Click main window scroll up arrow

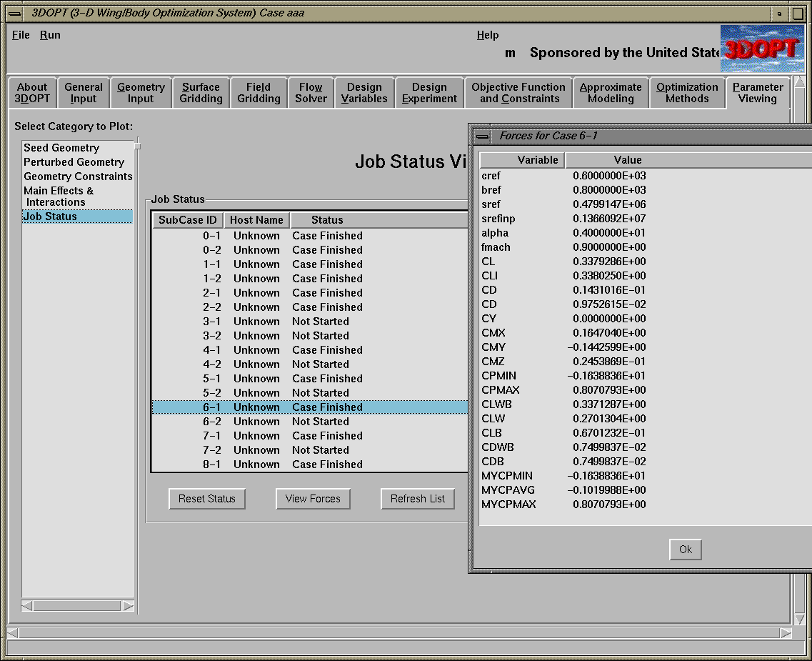click(799, 82)
